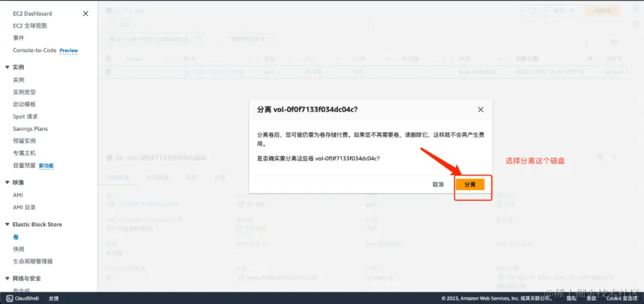Open 隐私 link in footer
The width and height of the screenshot is (644, 304).
pos(571,298)
